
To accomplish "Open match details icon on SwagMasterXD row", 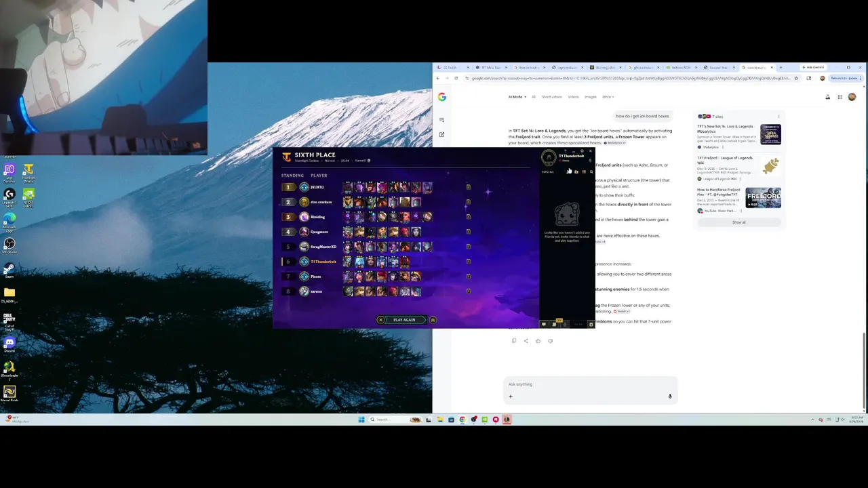I will click(468, 247).
